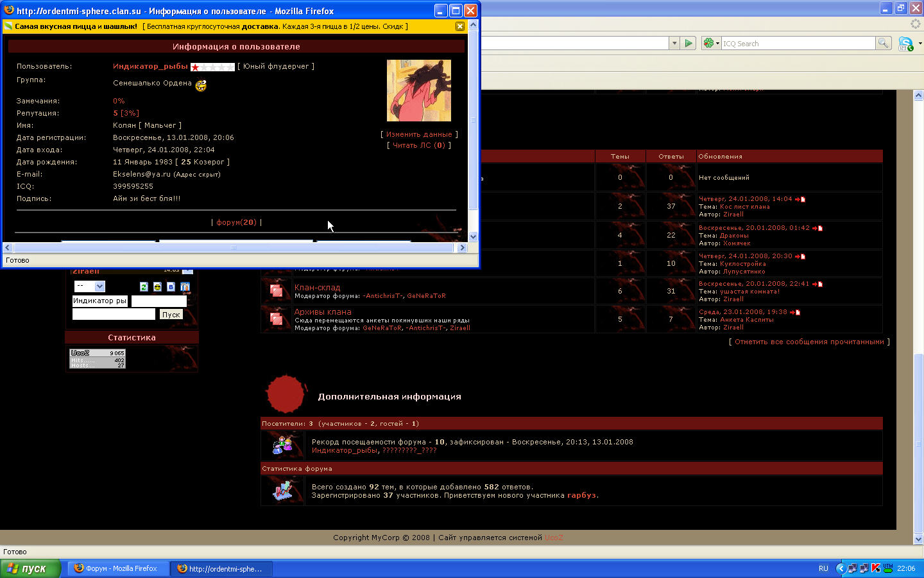Viewport: 924px width, 578px height.
Task: Open the mini-chat auto-refresh dropdown
Action: point(89,286)
